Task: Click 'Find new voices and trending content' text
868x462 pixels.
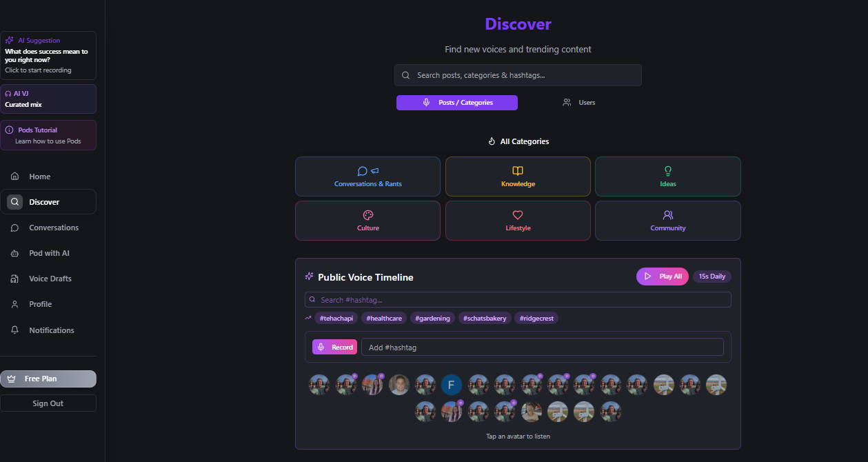Action: tap(518, 50)
